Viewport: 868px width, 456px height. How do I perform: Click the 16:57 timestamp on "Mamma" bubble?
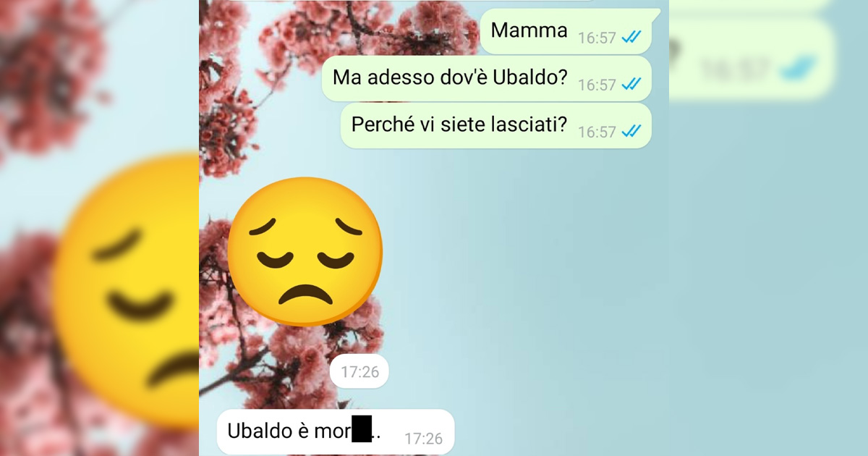point(597,38)
